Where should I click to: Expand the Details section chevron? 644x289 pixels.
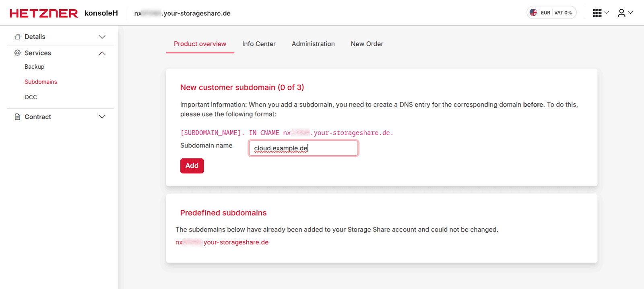coord(102,37)
